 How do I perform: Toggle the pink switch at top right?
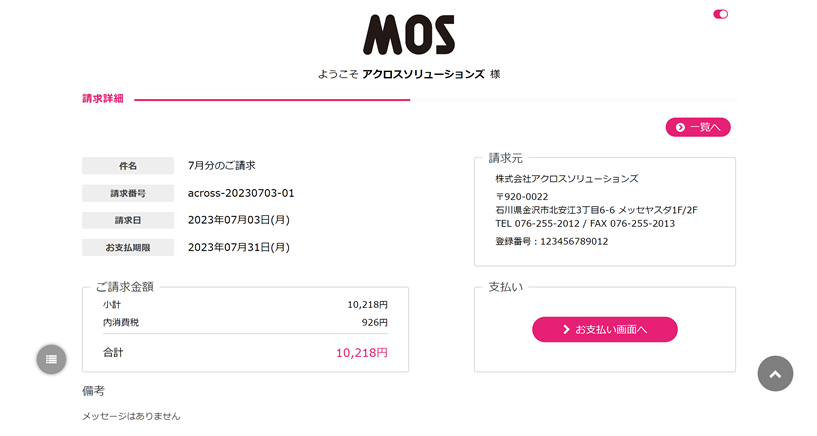(721, 14)
